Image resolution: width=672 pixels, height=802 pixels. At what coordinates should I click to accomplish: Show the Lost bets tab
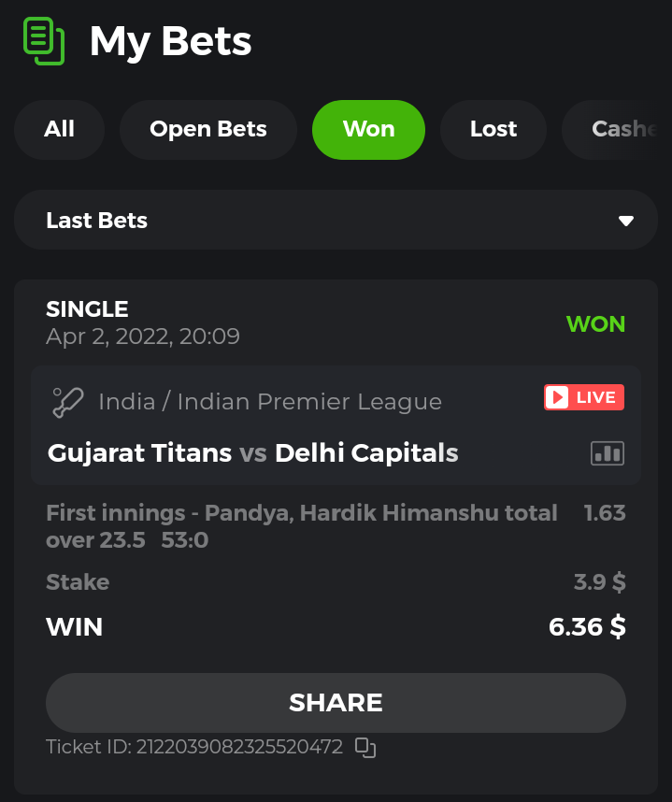coord(493,129)
